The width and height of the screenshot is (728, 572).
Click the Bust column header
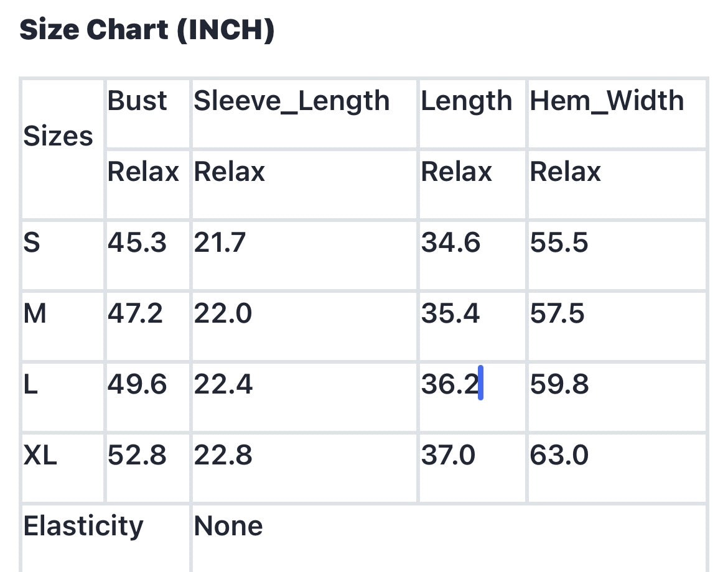tap(137, 101)
